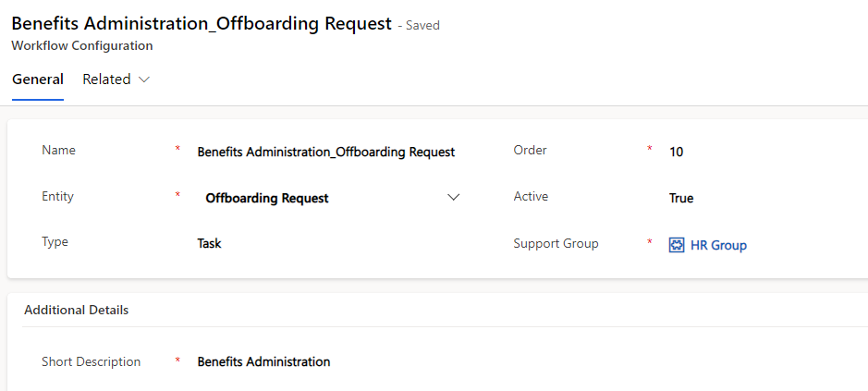Click the Saved status indicator
The height and width of the screenshot is (391, 868).
(422, 26)
